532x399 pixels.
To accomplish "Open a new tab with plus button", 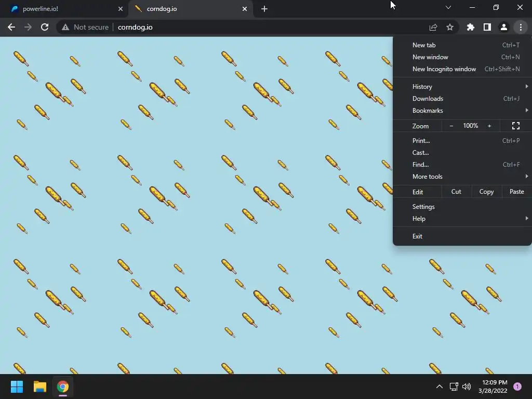I will (264, 9).
